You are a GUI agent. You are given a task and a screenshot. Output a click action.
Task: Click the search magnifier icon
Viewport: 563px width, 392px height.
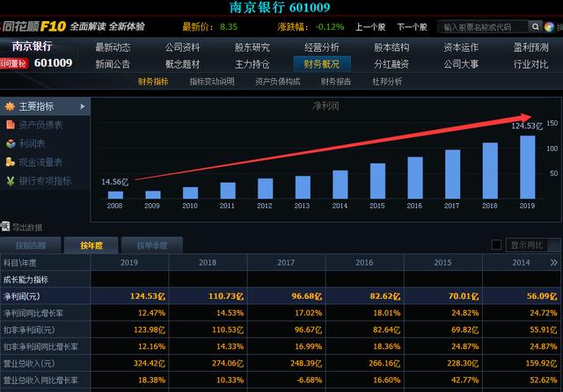pos(535,27)
